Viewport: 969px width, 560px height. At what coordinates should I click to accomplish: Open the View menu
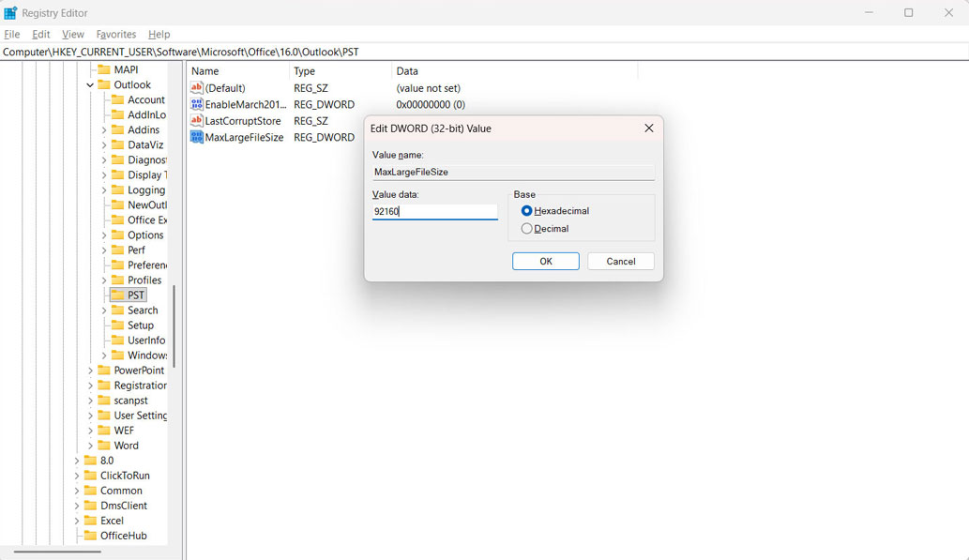[72, 34]
